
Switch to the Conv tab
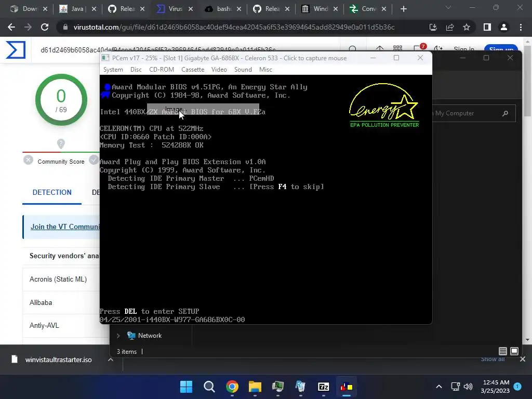pos(369,9)
